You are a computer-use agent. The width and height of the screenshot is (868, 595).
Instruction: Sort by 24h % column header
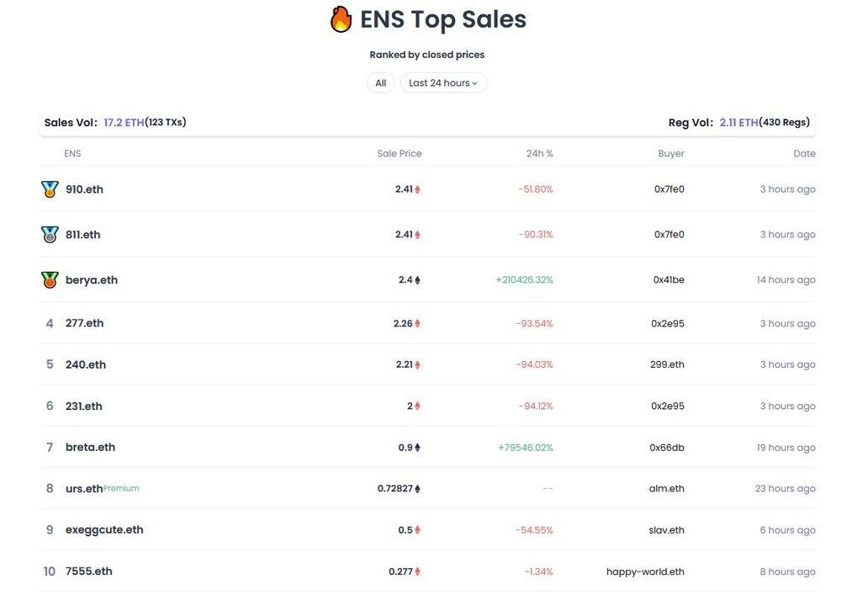click(x=539, y=153)
